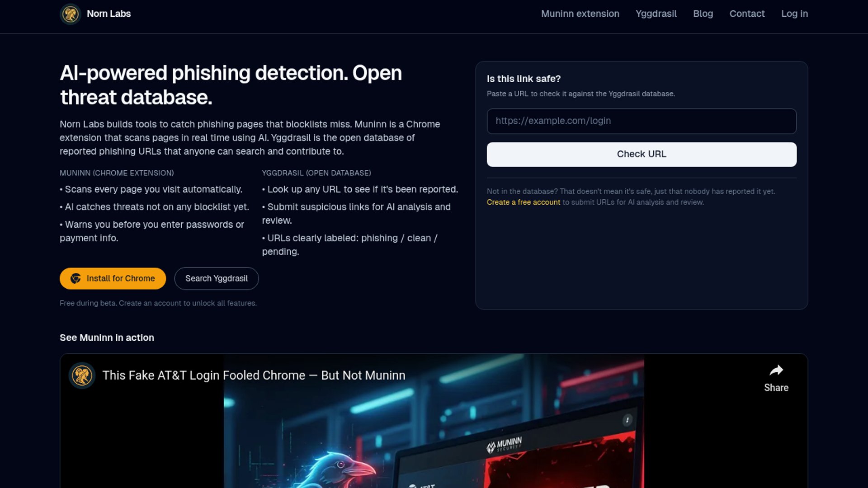868x488 pixels.
Task: Click the Norn Labs brand name text
Action: (x=108, y=14)
